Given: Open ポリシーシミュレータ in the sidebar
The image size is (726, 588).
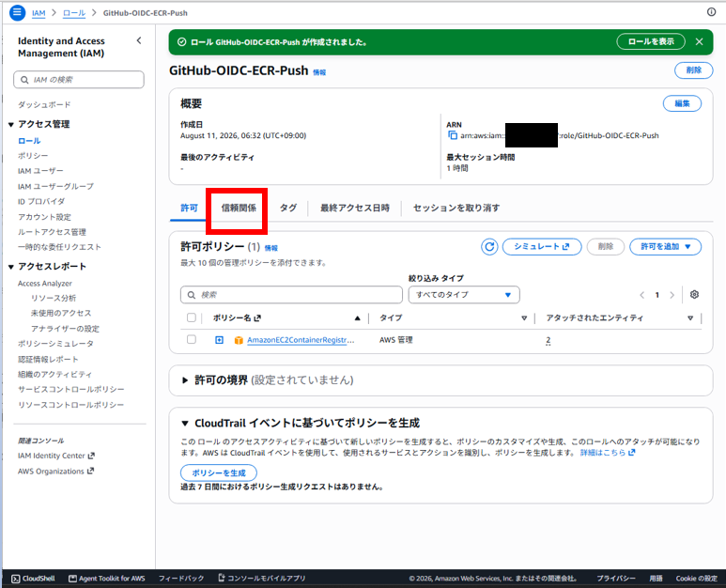Looking at the screenshot, I should point(55,344).
